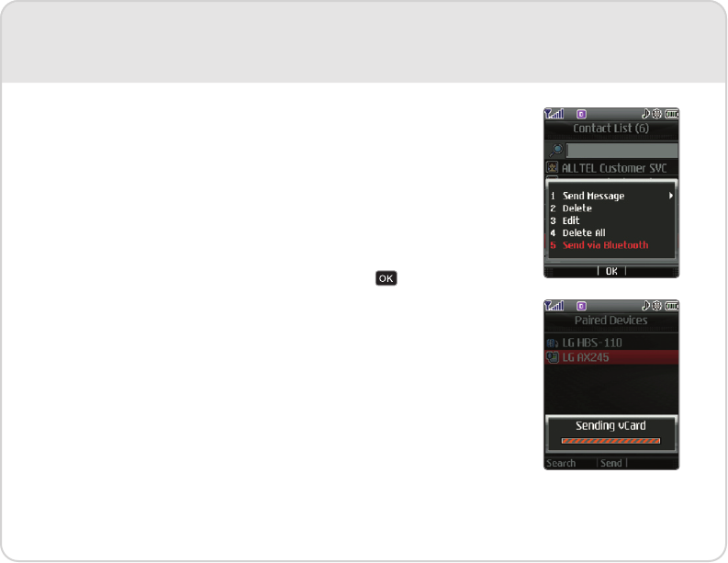The height and width of the screenshot is (563, 728).
Task: Click battery icon in Contact List screen
Action: click(671, 114)
